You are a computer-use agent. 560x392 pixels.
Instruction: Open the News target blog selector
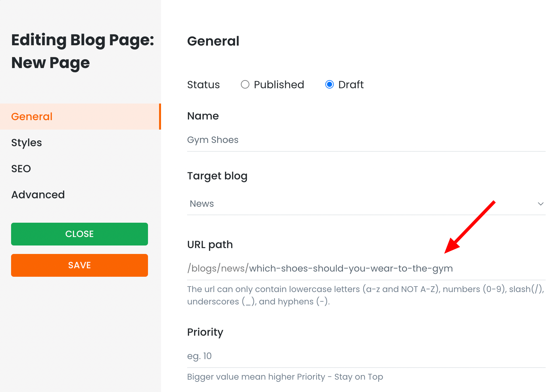coord(366,204)
